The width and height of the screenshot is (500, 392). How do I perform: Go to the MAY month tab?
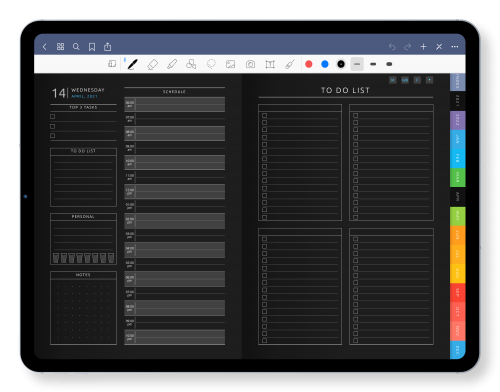point(457,216)
